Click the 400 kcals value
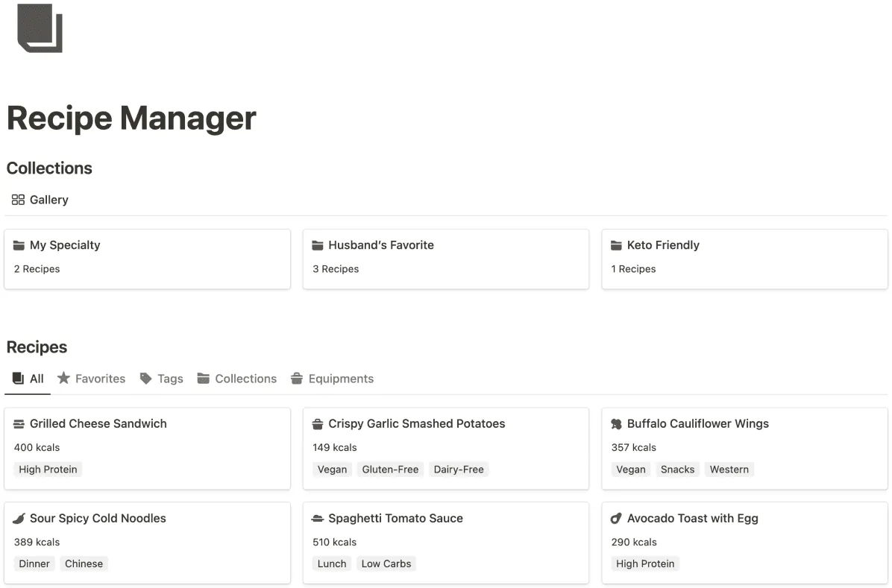 coord(37,448)
